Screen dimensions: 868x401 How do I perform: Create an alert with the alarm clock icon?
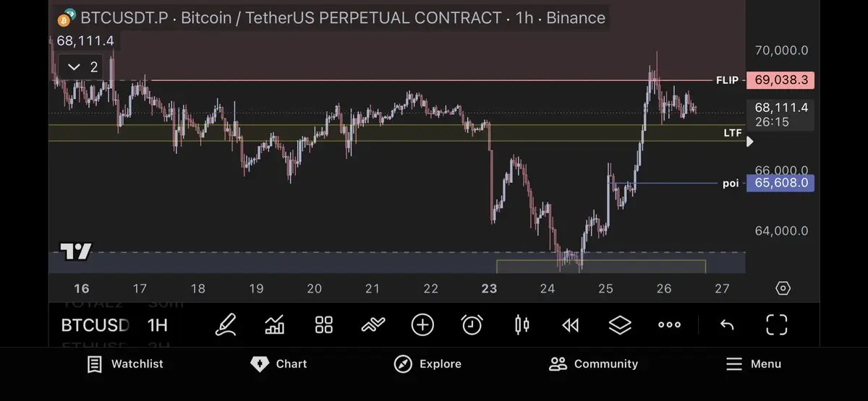pyautogui.click(x=472, y=325)
